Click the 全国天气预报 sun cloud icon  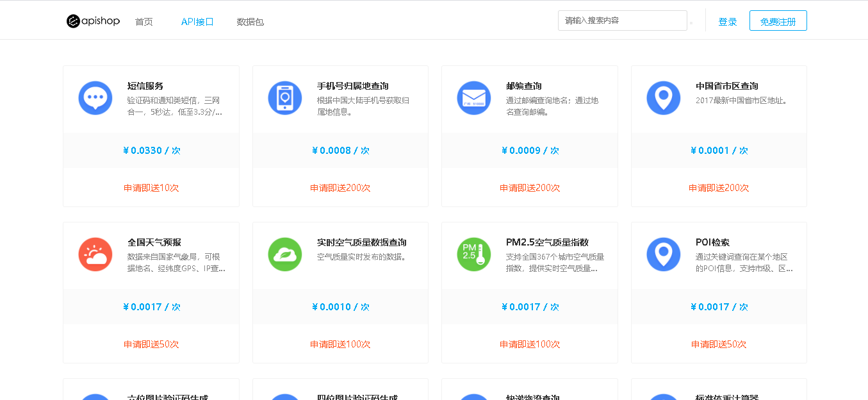[95, 254]
